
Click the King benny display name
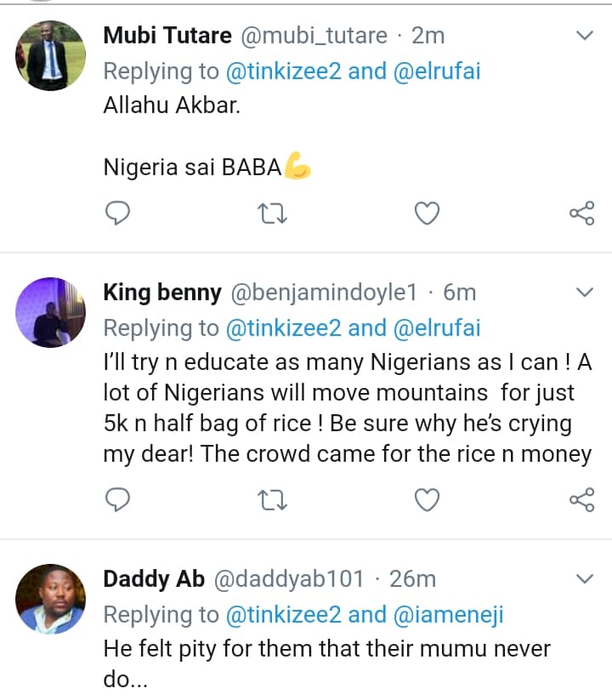tap(161, 293)
